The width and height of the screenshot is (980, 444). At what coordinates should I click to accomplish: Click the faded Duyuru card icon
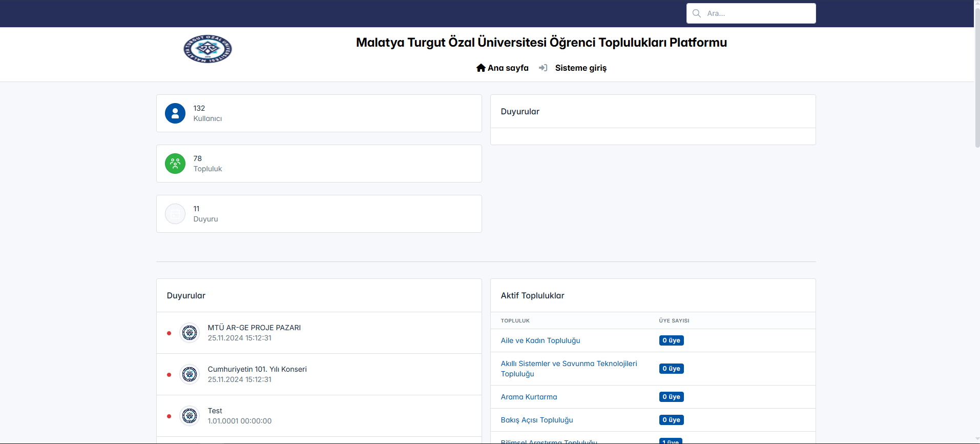point(175,214)
